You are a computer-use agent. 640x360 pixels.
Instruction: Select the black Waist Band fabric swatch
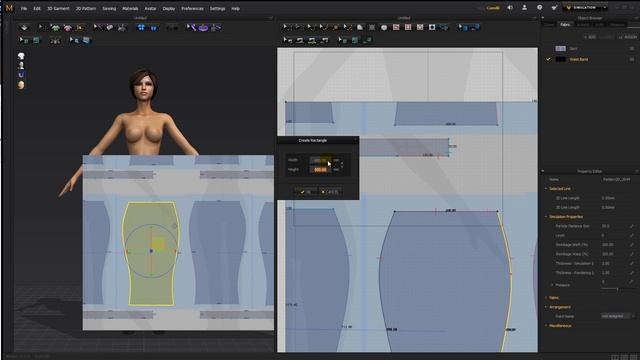point(561,59)
